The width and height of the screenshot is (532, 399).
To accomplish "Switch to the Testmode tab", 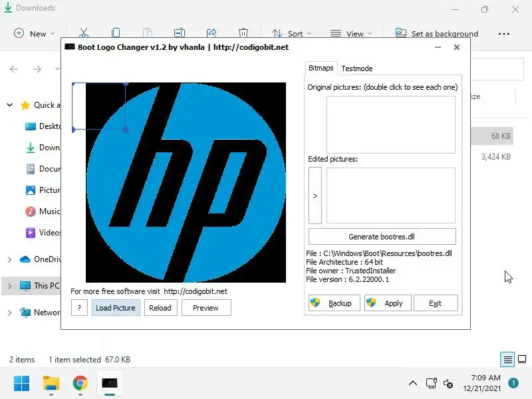I will pyautogui.click(x=356, y=68).
